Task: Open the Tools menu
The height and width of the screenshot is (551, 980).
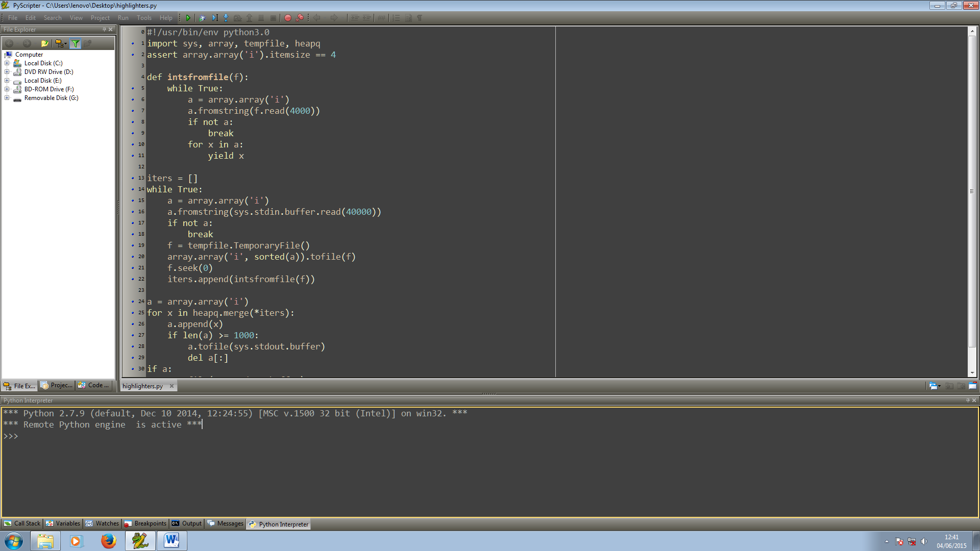Action: coord(144,18)
